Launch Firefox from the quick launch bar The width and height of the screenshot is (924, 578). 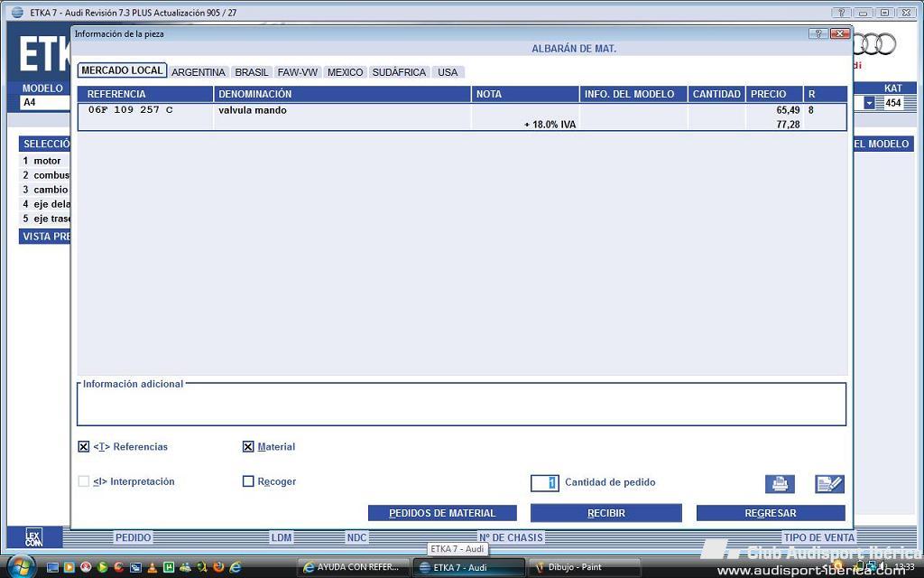pyautogui.click(x=218, y=567)
